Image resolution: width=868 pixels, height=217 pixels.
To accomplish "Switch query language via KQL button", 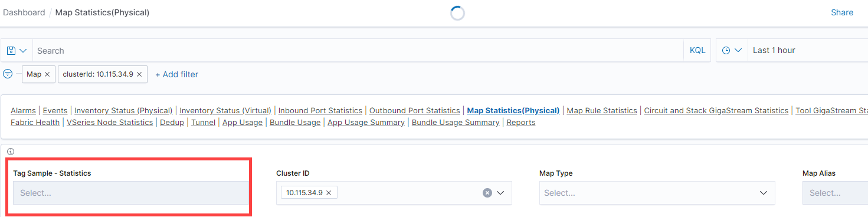I will pyautogui.click(x=697, y=51).
